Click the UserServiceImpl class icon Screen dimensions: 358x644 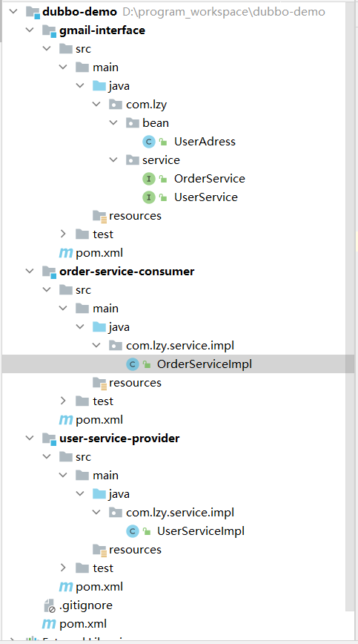[132, 531]
